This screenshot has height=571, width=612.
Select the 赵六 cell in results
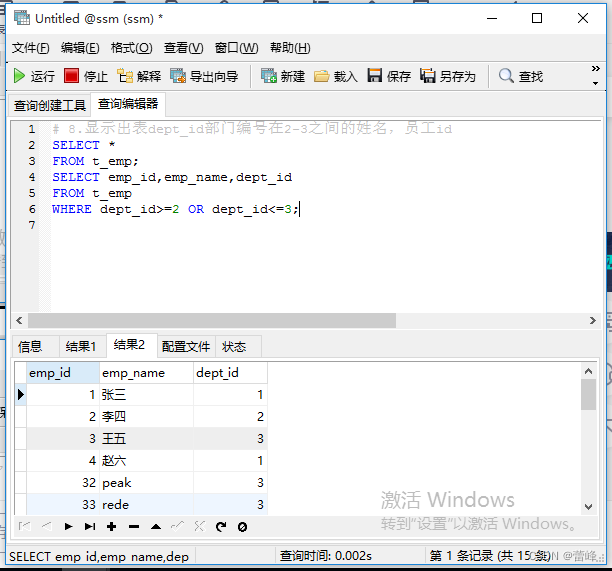[146, 461]
